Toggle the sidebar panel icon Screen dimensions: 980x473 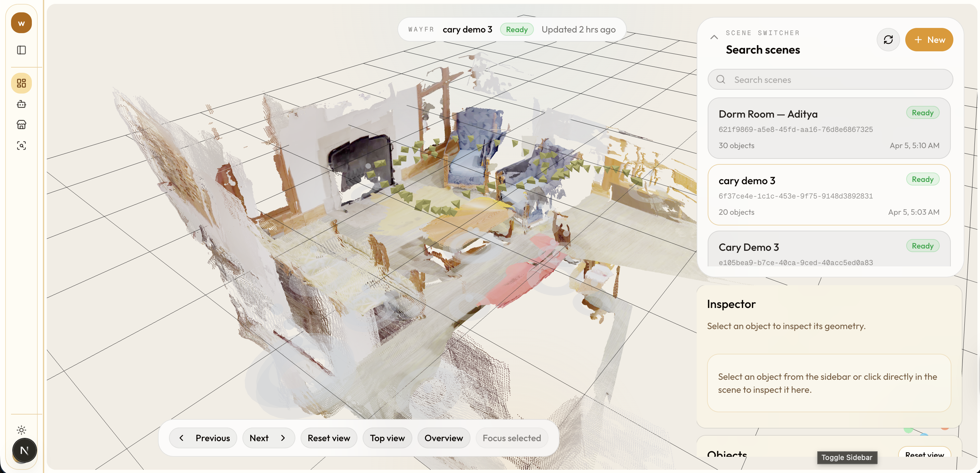pos(21,50)
